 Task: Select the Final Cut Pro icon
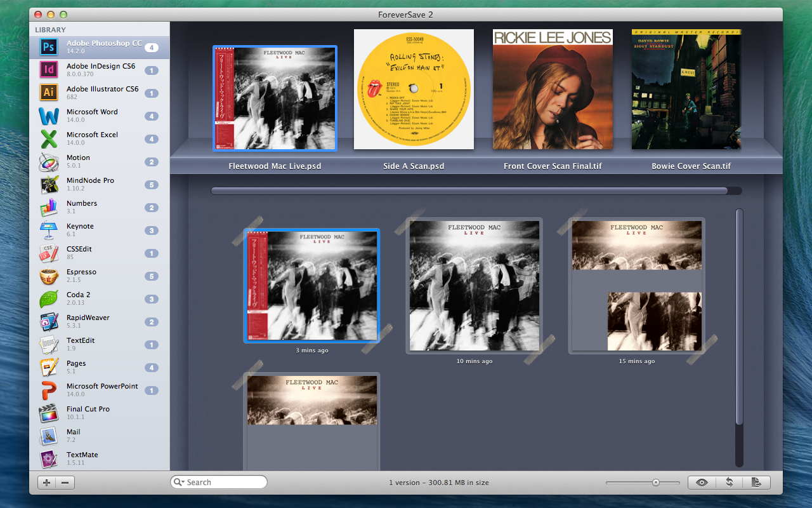(x=49, y=413)
